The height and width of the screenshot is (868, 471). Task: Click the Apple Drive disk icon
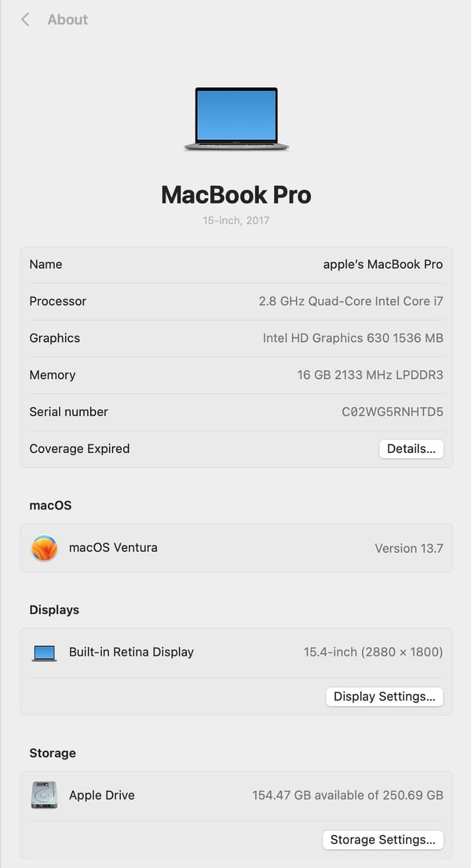[44, 795]
